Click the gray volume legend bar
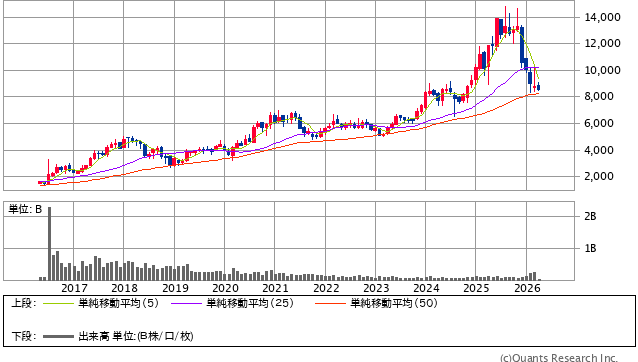638x362 pixels. [x=58, y=336]
